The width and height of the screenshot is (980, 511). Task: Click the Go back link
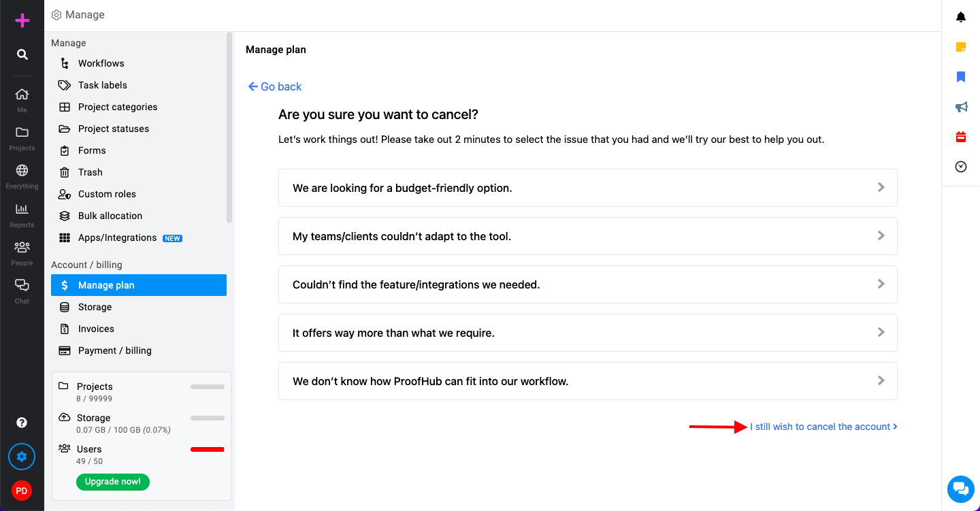click(x=275, y=86)
